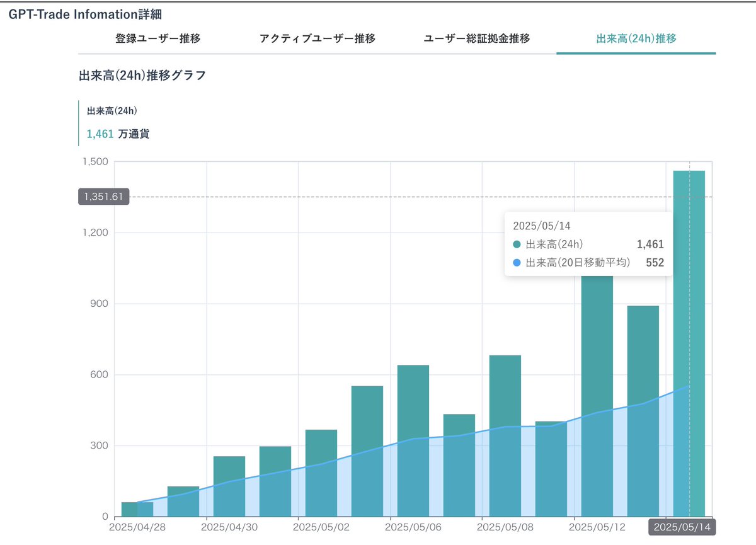The width and height of the screenshot is (756, 545).
Task: Click the 1,461 value inside the tooltip
Action: [x=651, y=244]
